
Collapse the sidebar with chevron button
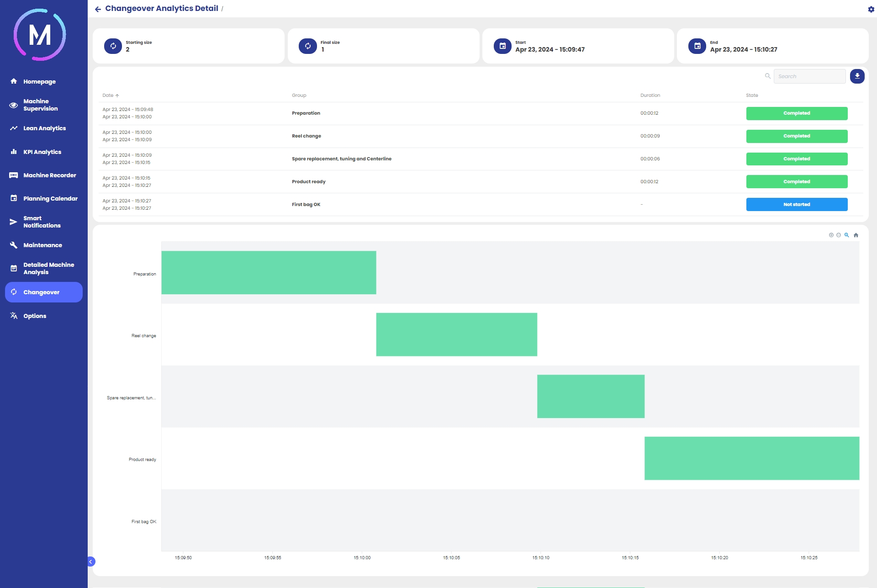point(91,562)
